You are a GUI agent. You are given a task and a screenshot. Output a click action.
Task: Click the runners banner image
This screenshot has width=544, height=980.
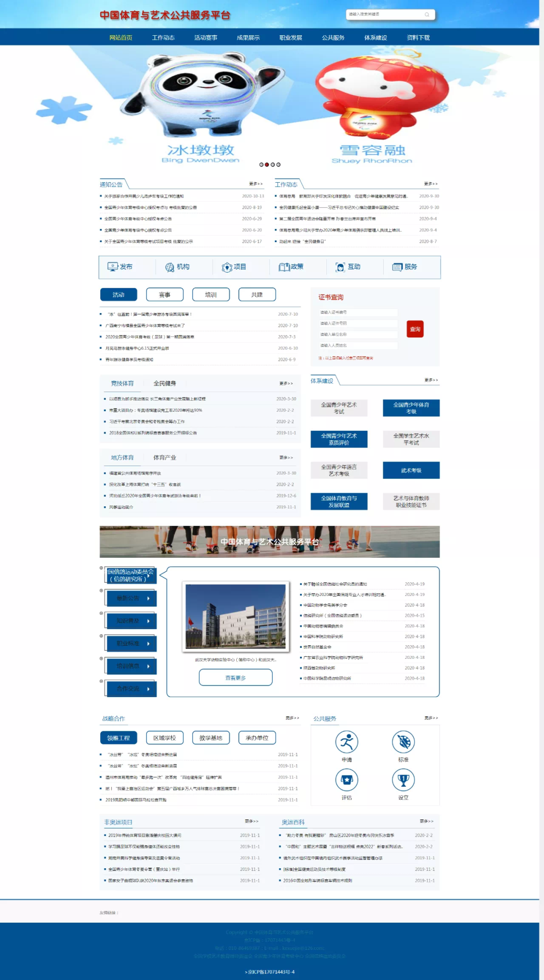tap(269, 542)
